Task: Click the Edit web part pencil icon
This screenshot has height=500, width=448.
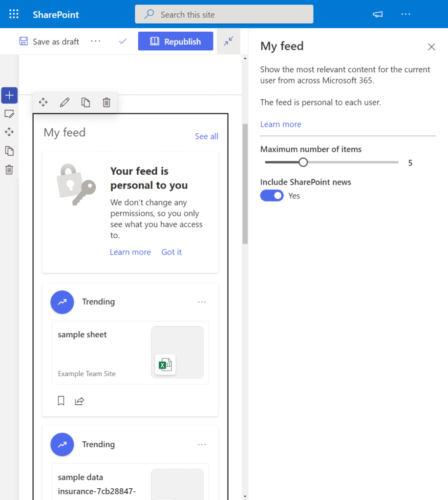Action: (x=64, y=103)
